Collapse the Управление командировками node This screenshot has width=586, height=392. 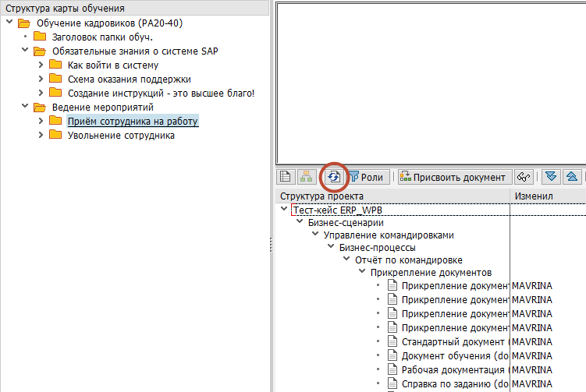click(x=315, y=234)
